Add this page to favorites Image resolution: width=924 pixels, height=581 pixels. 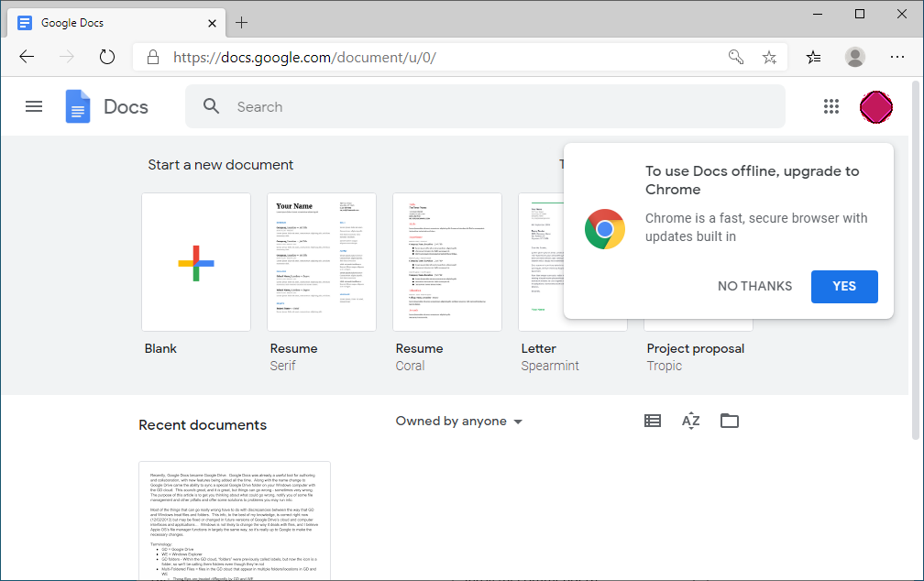(x=769, y=57)
